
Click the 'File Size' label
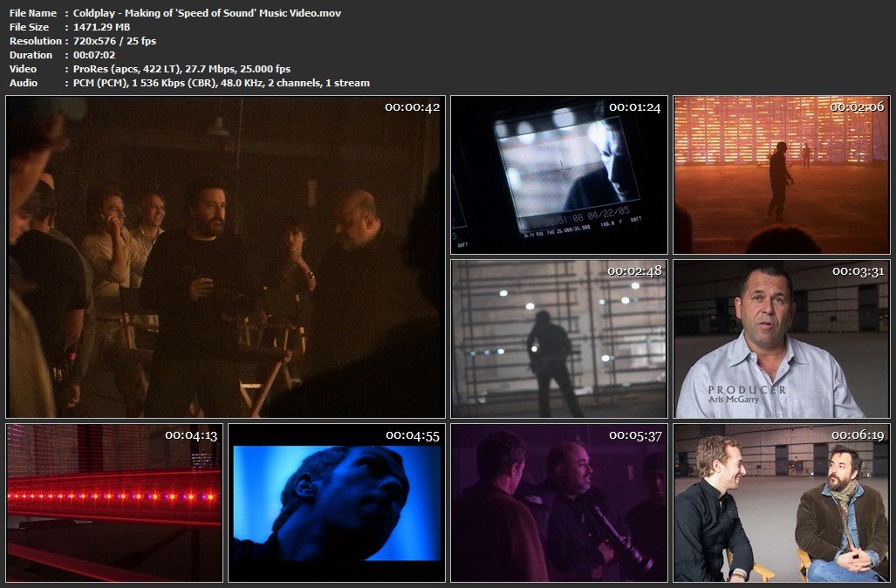29,27
